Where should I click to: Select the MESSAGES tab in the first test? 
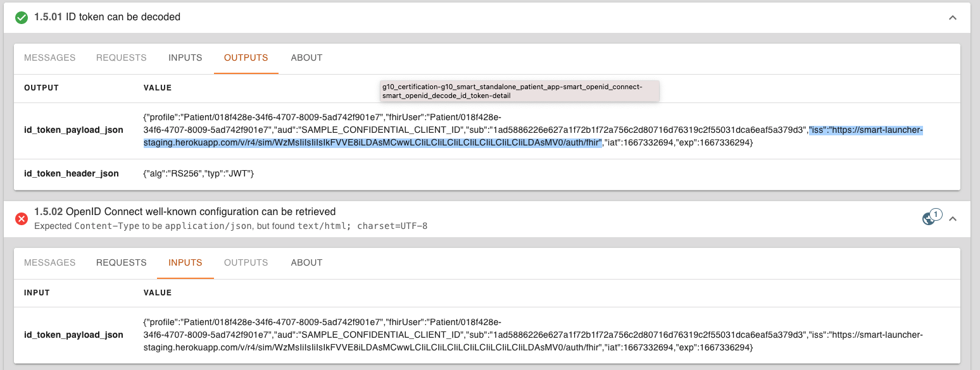pyautogui.click(x=49, y=58)
